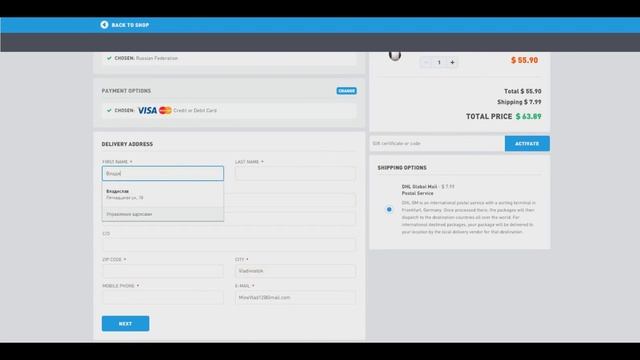
Task: Focus the Last Name input field
Action: click(x=295, y=173)
